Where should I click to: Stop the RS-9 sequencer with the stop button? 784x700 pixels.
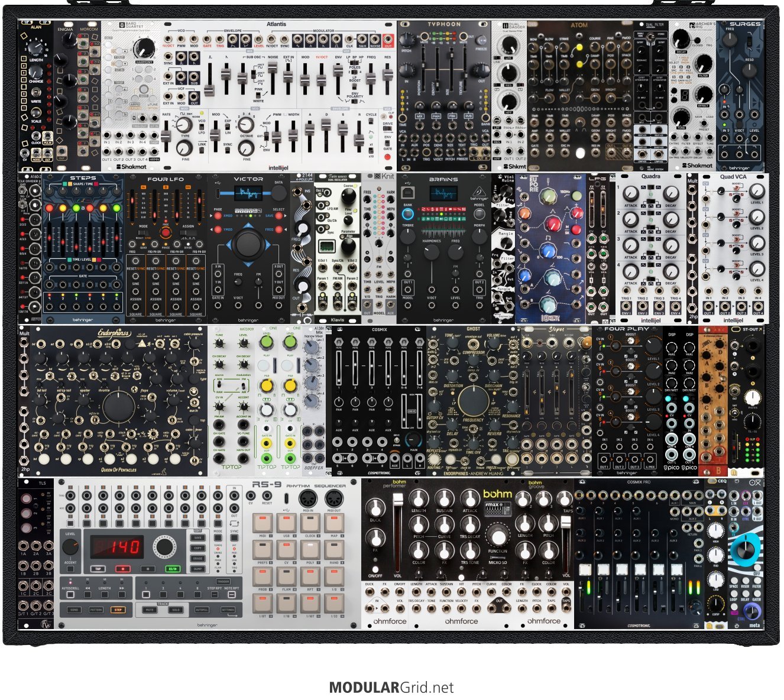147,569
